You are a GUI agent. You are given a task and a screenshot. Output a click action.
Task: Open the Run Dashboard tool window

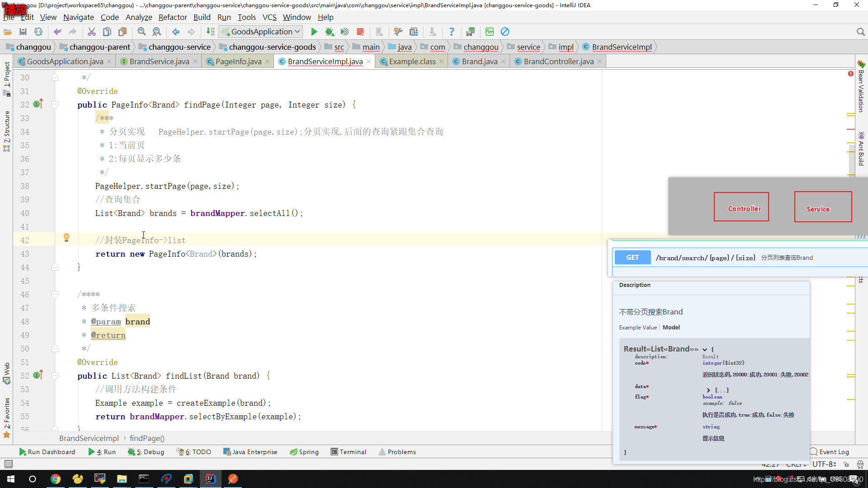point(47,452)
